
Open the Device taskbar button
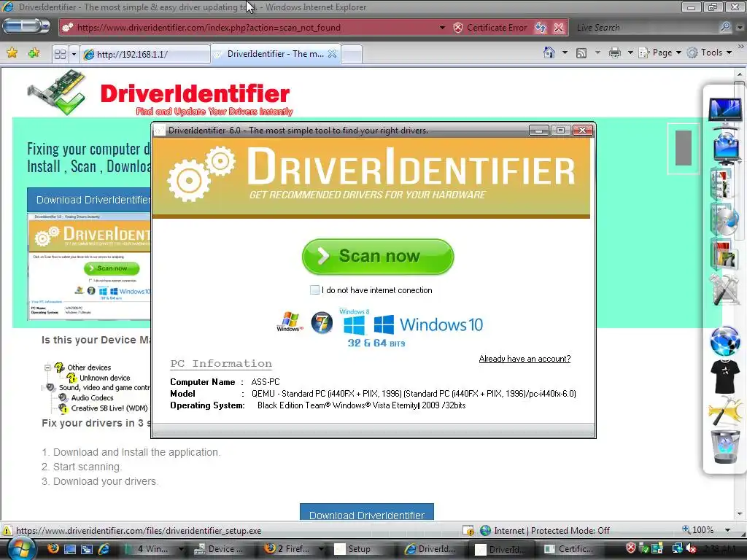pyautogui.click(x=220, y=549)
